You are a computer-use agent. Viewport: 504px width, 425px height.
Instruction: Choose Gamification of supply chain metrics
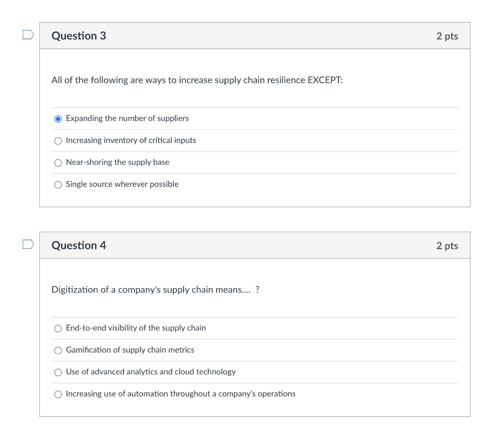coord(58,350)
